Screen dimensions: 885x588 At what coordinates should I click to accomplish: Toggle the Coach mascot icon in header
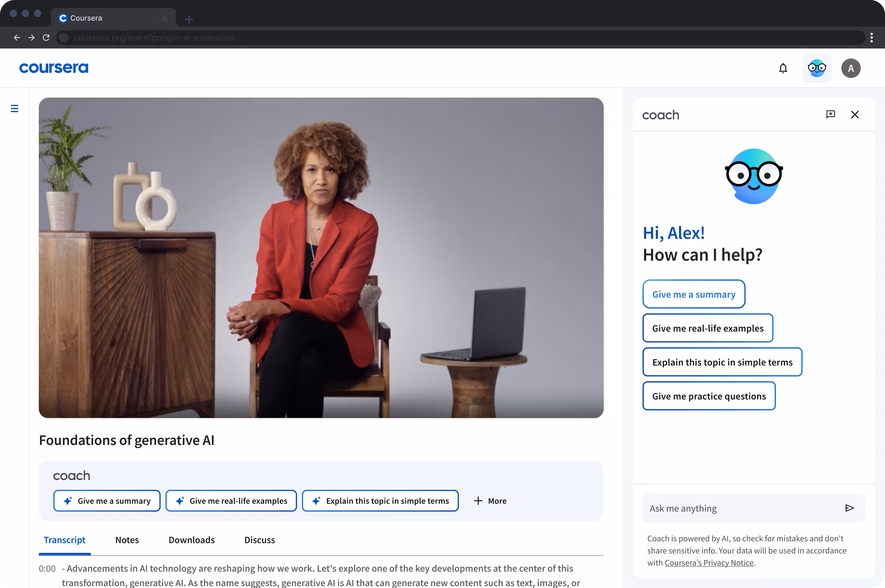[x=817, y=68]
